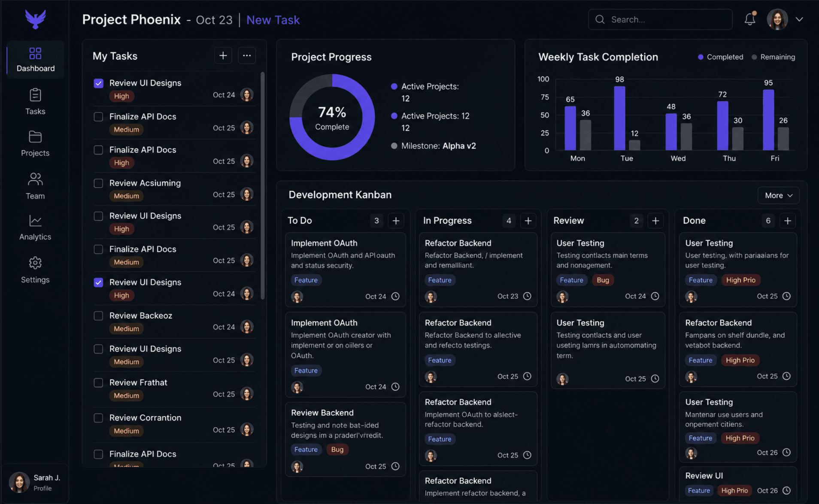This screenshot has height=504, width=819.
Task: Check Review UI Designs Medium task
Action: [x=98, y=349]
